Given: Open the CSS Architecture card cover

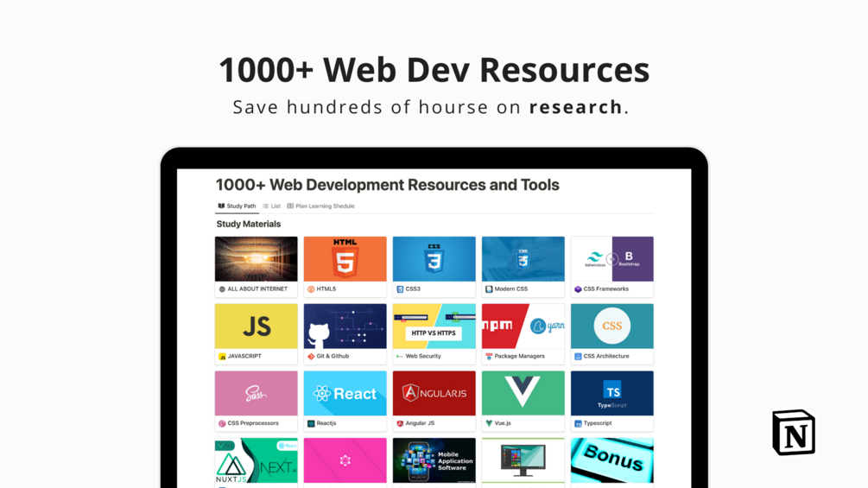Looking at the screenshot, I should pos(612,326).
